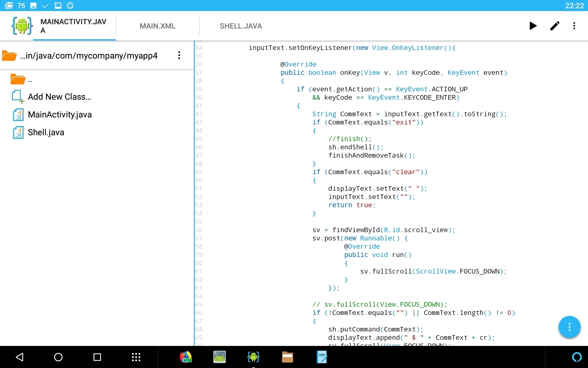
Task: Click the //finish(); comment
Action: point(350,139)
